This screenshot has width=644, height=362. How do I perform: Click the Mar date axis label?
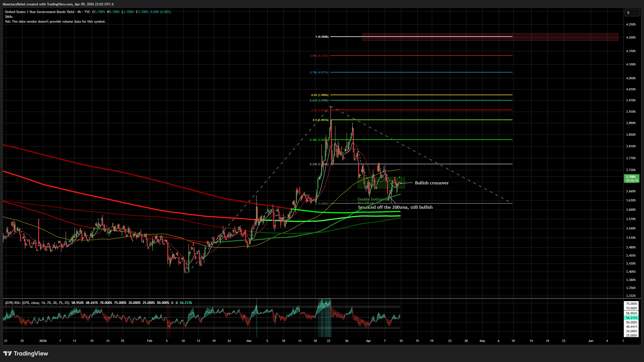249,341
